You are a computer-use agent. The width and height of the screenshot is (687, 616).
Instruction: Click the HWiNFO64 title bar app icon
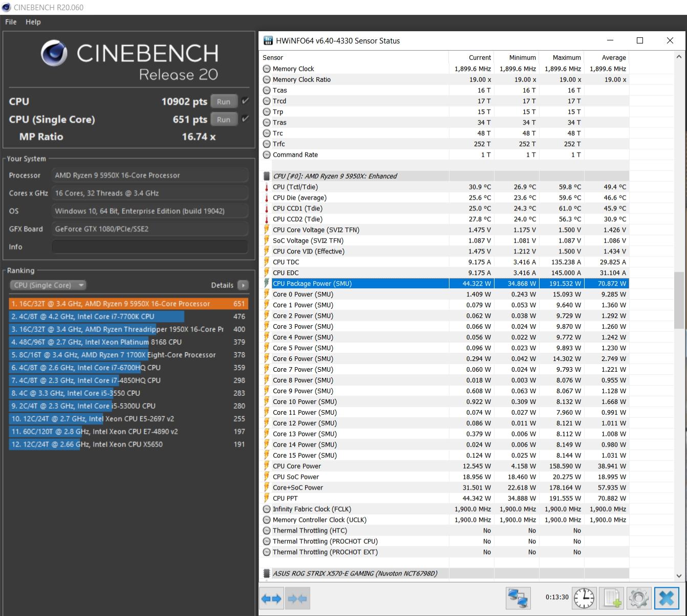coord(268,40)
